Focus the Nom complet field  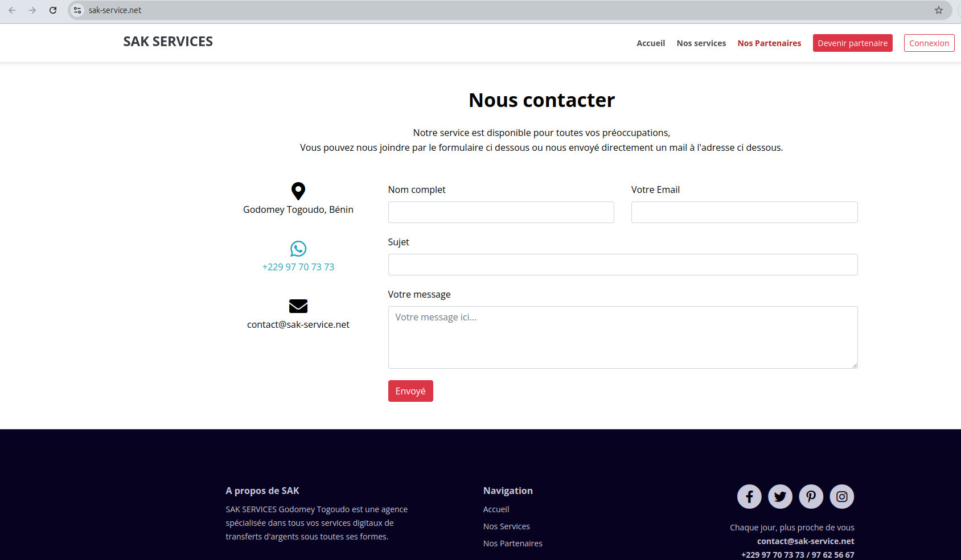501,212
